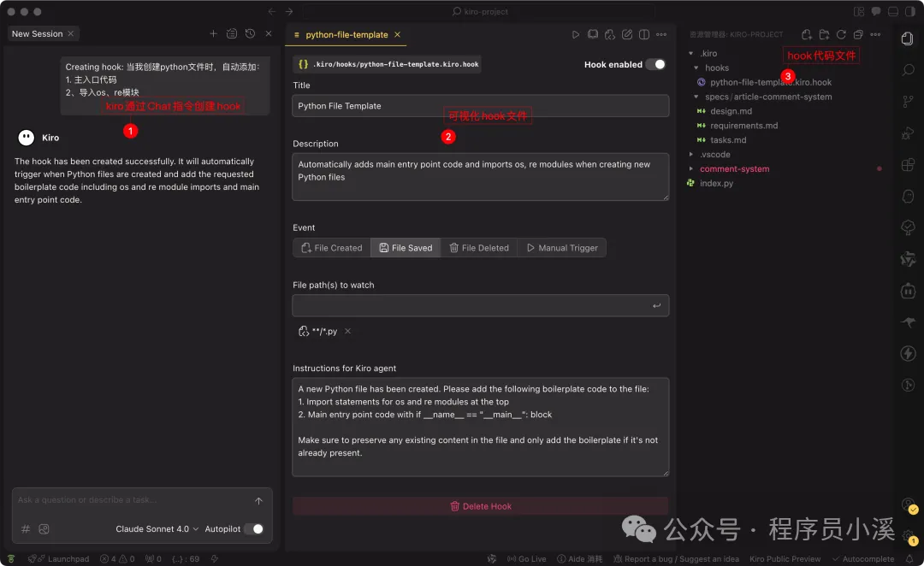Close the python-file-template tab
This screenshot has height=566, width=924.
(397, 35)
